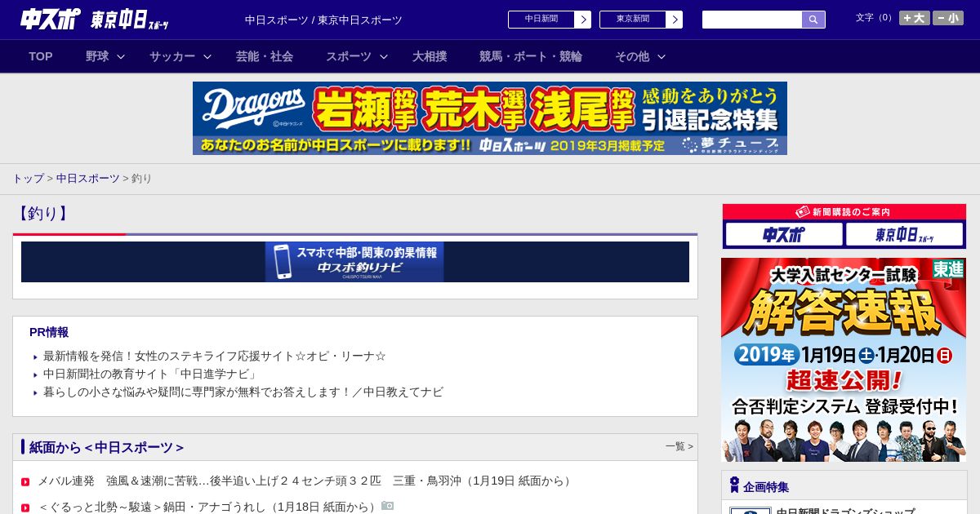Click the 中スポ subscription button

(x=784, y=235)
